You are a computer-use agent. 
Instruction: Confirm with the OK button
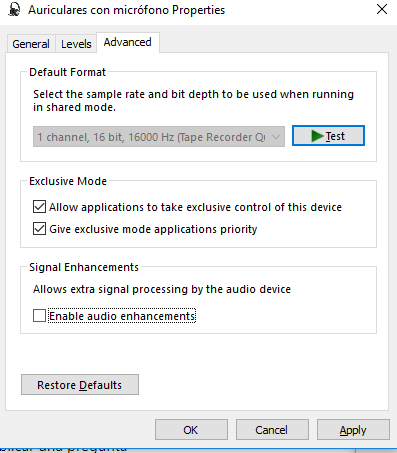pos(191,430)
